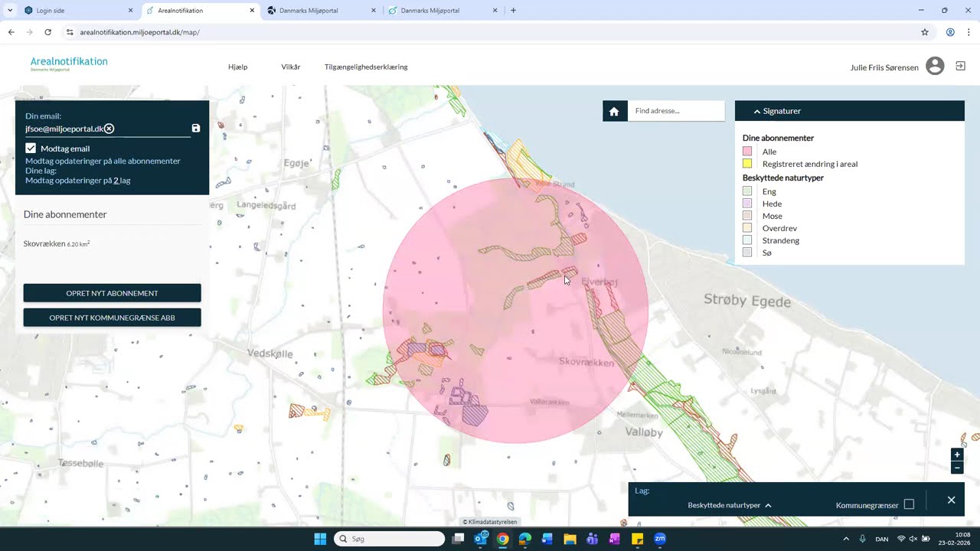Click the email address input field
This screenshot has height=551, width=980.
[x=108, y=129]
